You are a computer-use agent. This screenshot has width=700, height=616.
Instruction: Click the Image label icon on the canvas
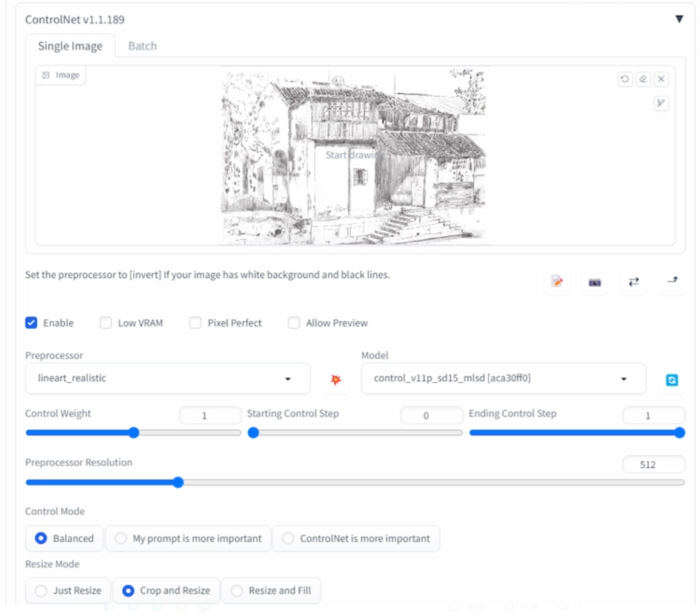tap(46, 75)
